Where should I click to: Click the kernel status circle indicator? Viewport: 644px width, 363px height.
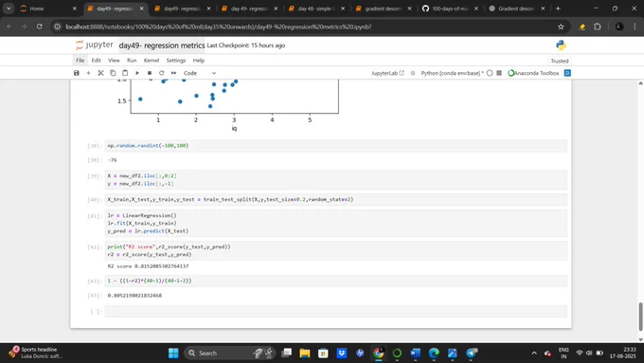pyautogui.click(x=490, y=73)
